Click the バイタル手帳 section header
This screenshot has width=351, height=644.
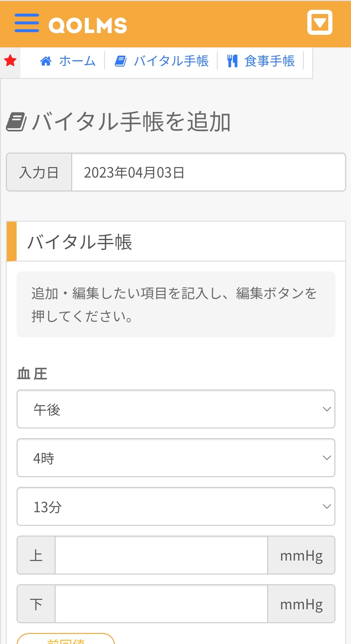click(x=80, y=242)
